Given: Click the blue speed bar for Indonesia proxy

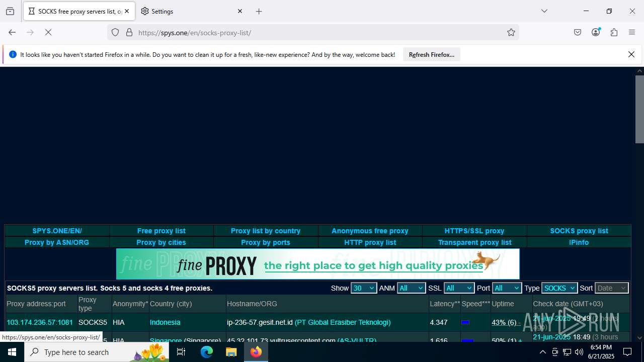Looking at the screenshot, I should [x=465, y=322].
